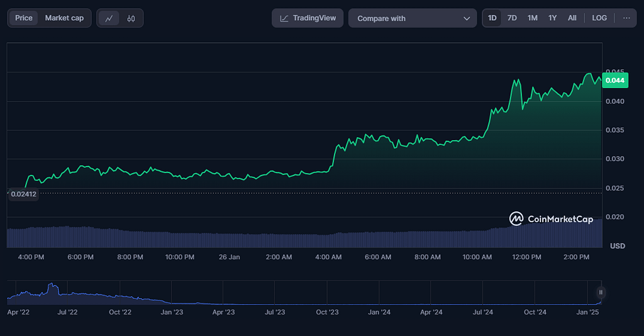Screen dimensions: 644x336
Task: Click the 0.02412 opening price label
Action: coord(23,194)
